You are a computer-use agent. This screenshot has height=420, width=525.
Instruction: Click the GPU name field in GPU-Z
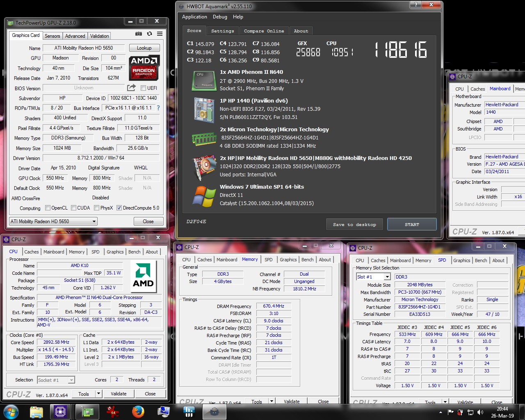(x=84, y=48)
